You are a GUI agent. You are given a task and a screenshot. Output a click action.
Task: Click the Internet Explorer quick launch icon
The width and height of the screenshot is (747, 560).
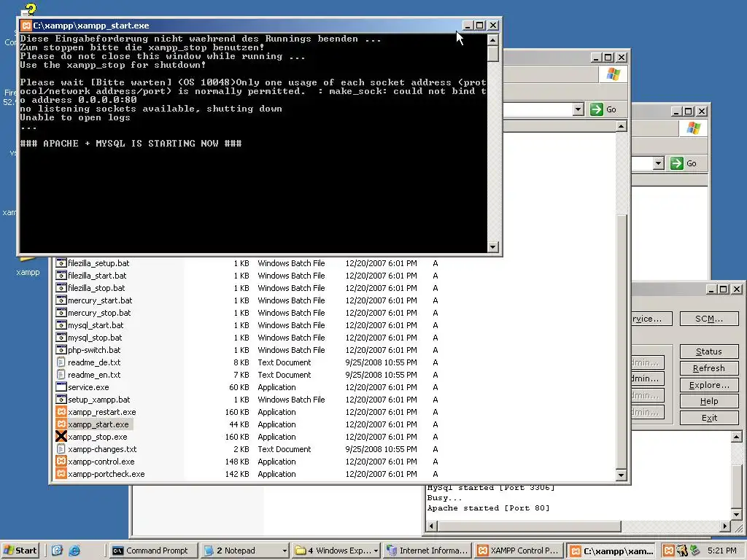(x=74, y=551)
